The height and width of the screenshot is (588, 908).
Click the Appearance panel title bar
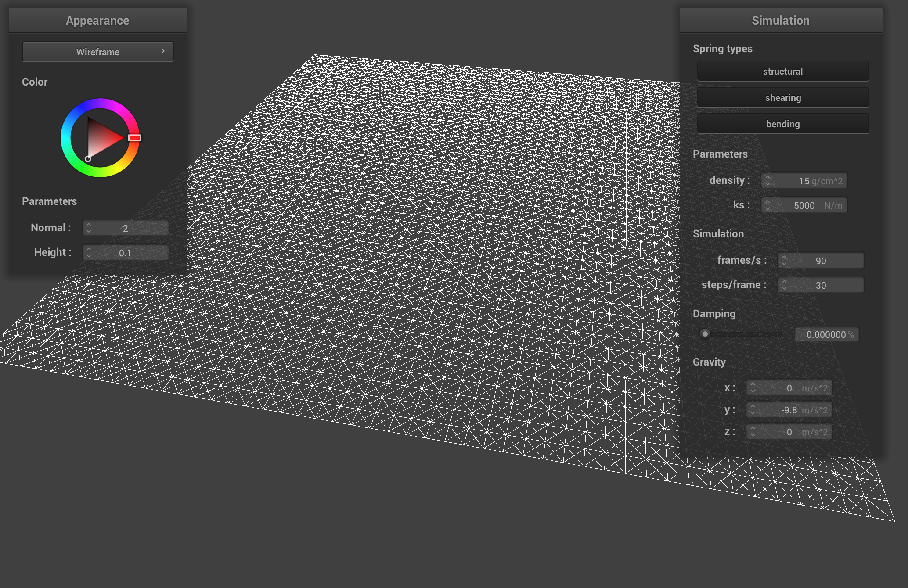point(97,20)
